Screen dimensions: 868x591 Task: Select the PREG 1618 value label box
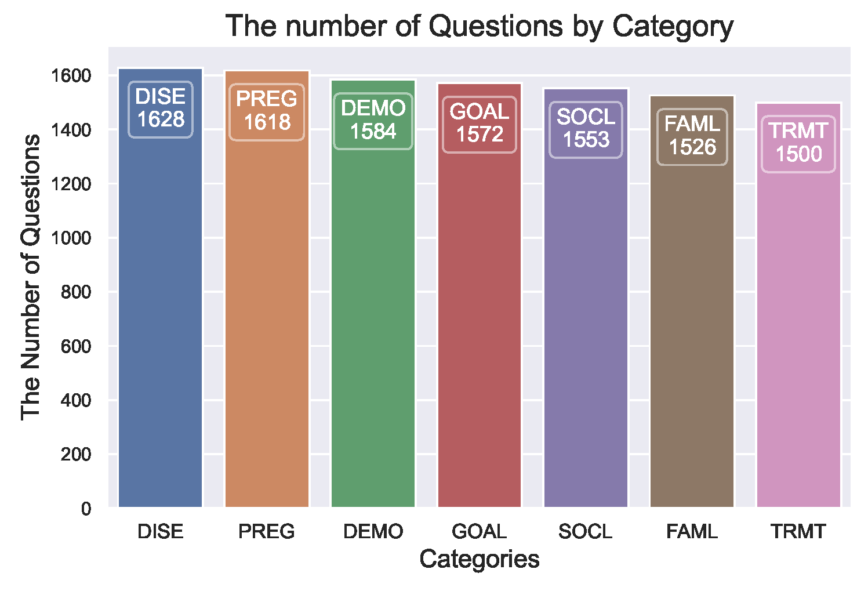pyautogui.click(x=267, y=112)
